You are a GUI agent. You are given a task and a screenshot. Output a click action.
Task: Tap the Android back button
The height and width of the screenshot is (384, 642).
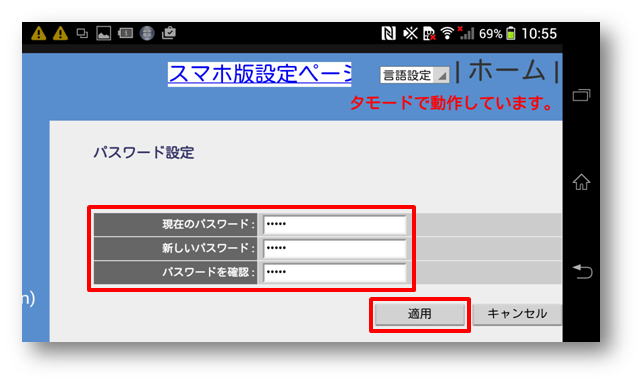[x=582, y=271]
